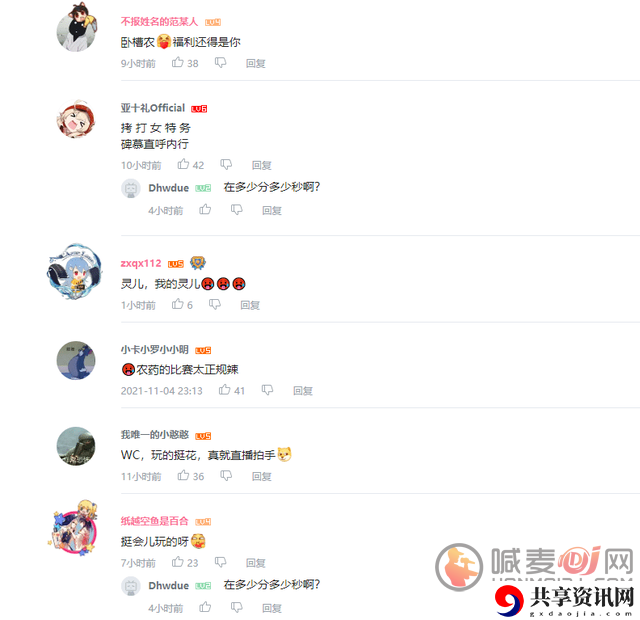Dislike 亚十礼Official's comment

tap(226, 164)
